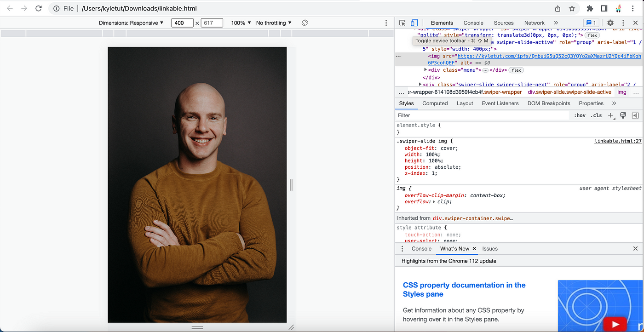Image resolution: width=644 pixels, height=332 pixels.
Task: Close the What's New tab
Action: click(x=474, y=249)
